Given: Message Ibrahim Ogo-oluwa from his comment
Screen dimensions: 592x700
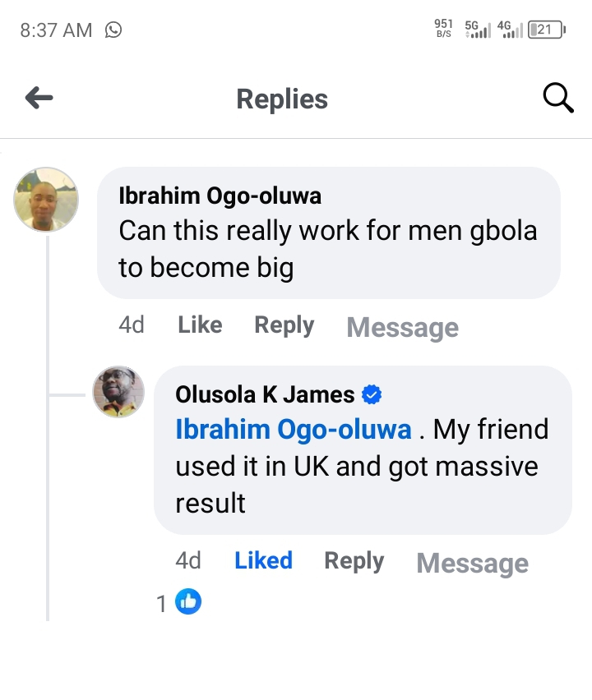Looking at the screenshot, I should click(402, 327).
